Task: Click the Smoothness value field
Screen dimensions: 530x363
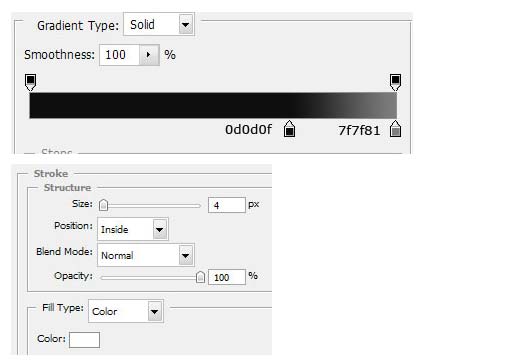Action: (x=119, y=55)
